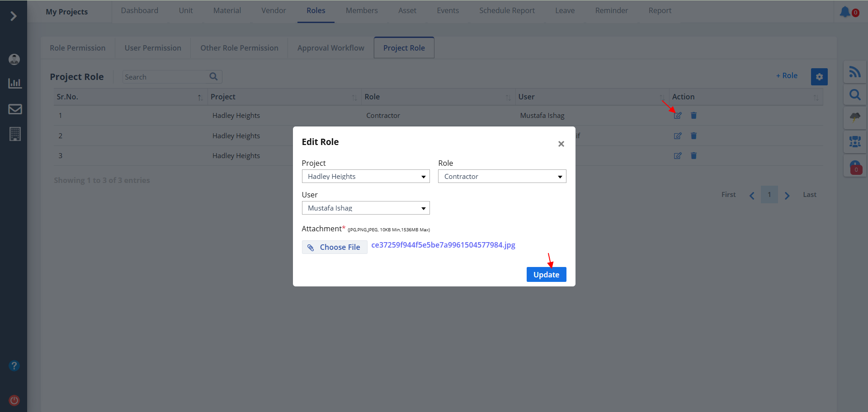Viewport: 868px width, 412px height.
Task: Close the Edit Role dialog
Action: pos(561,144)
